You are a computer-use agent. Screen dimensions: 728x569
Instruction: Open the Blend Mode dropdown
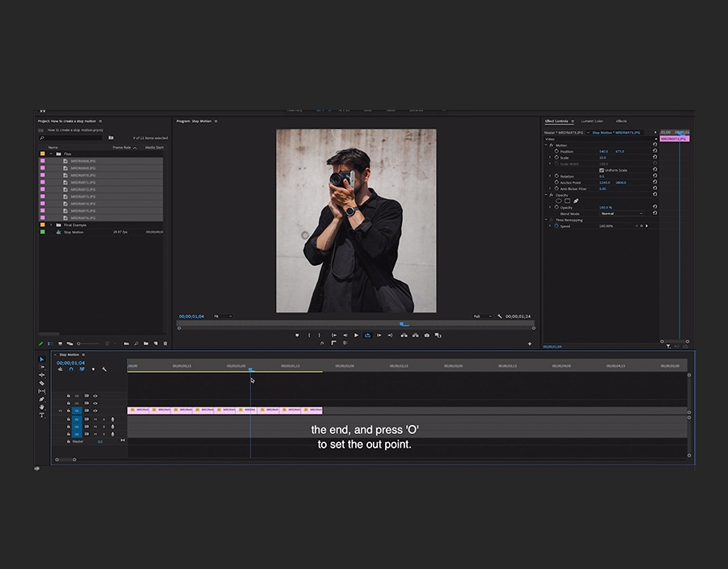[x=622, y=214]
